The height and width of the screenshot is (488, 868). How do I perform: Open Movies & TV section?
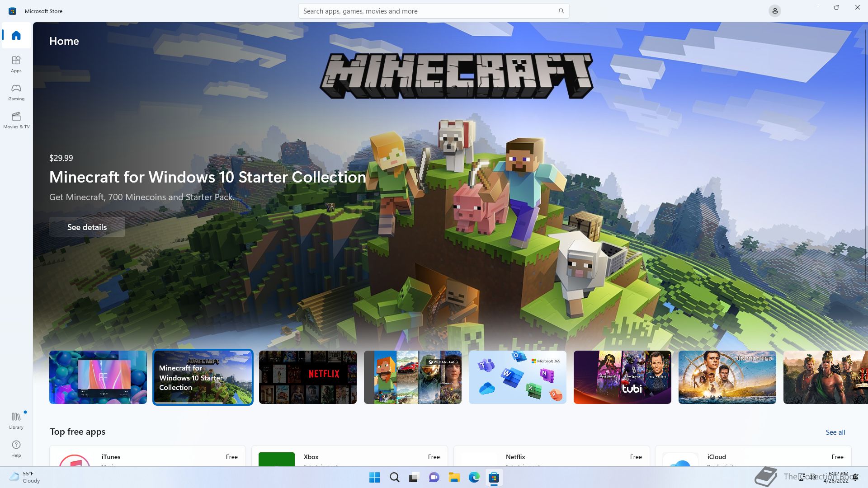tap(16, 120)
